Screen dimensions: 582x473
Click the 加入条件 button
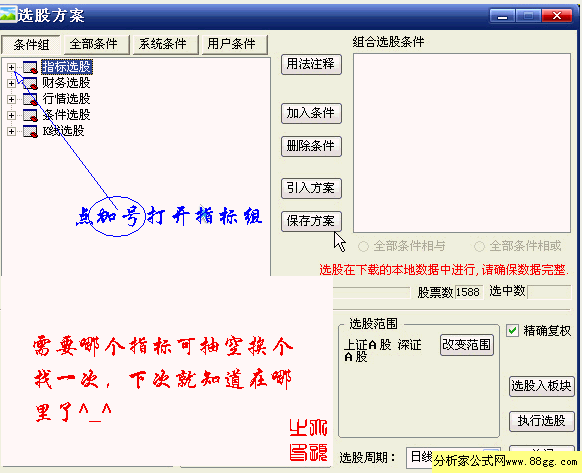coord(311,113)
